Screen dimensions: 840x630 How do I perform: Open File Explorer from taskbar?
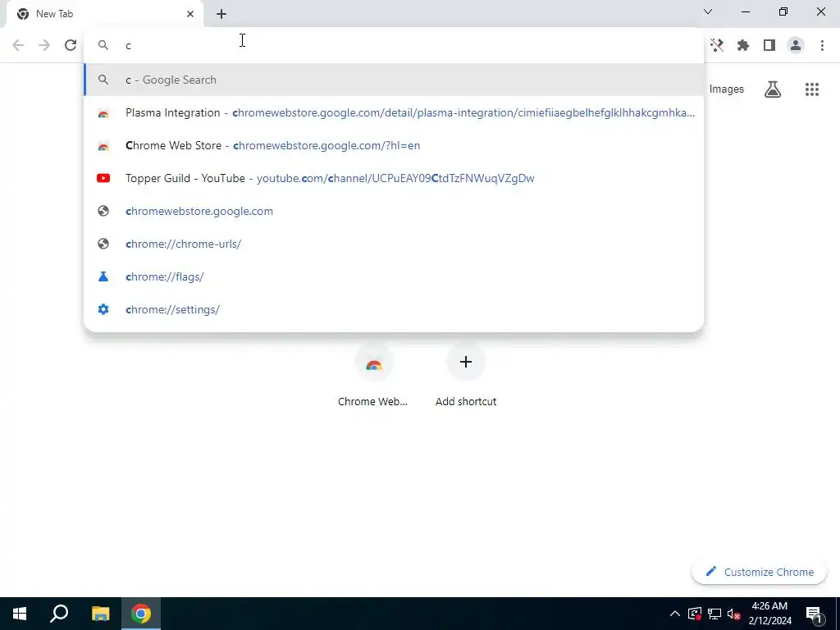click(x=100, y=614)
